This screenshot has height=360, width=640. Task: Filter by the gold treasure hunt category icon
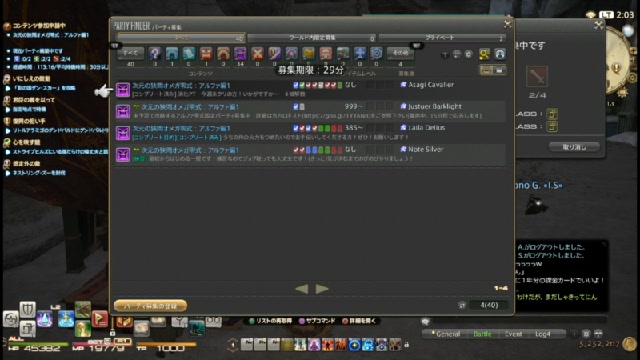(x=309, y=53)
